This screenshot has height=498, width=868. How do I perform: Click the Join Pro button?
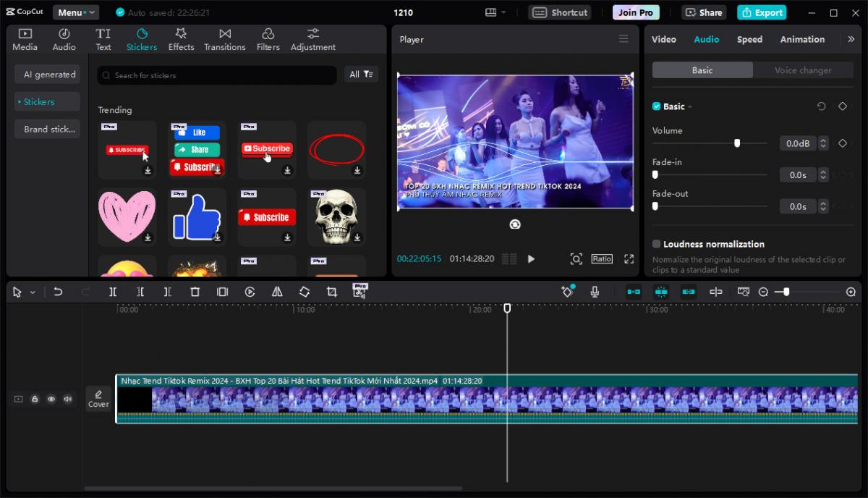635,12
